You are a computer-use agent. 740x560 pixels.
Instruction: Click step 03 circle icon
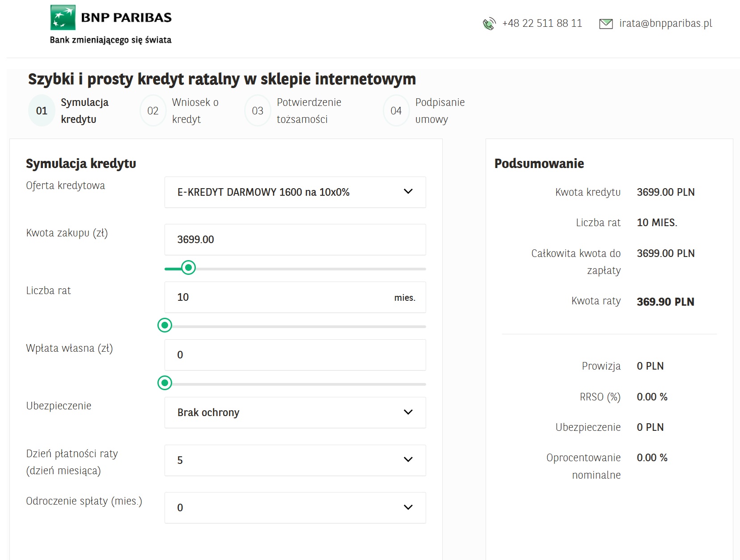258,111
